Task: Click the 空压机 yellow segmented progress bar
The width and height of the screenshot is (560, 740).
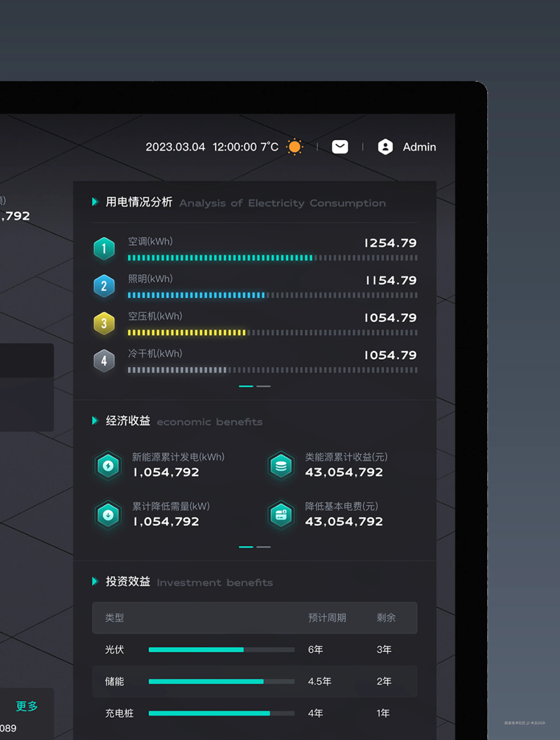Action: coord(273,332)
